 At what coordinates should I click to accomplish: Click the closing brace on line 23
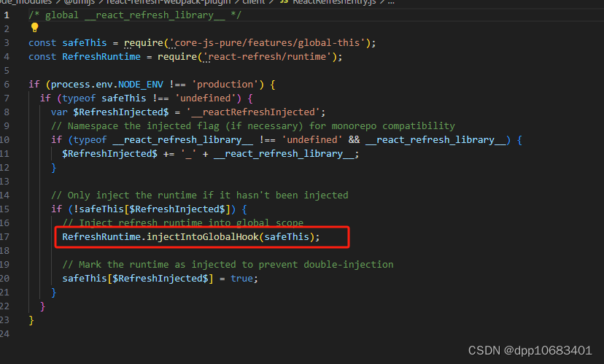[31, 320]
